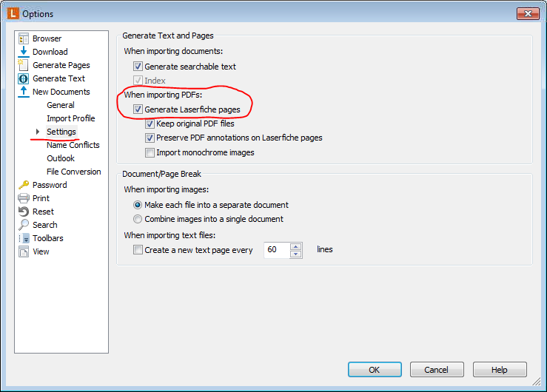Select Combine images into a single document
The width and height of the screenshot is (547, 392).
pos(138,219)
